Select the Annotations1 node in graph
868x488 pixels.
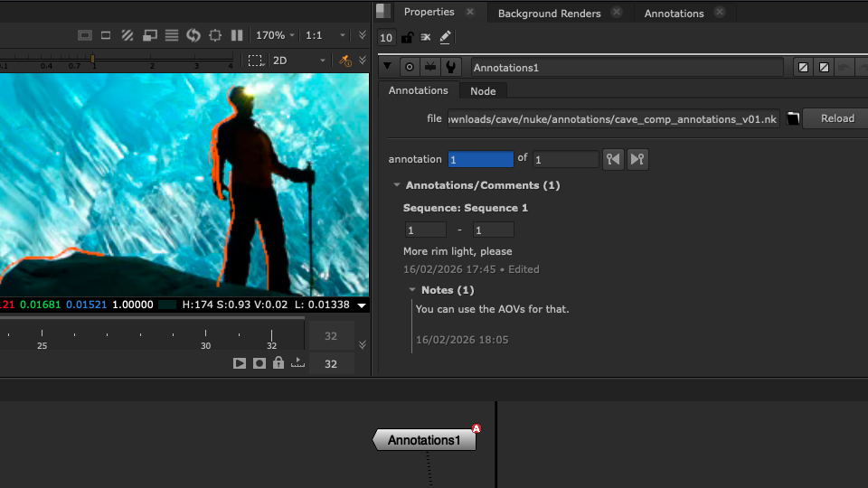point(424,440)
